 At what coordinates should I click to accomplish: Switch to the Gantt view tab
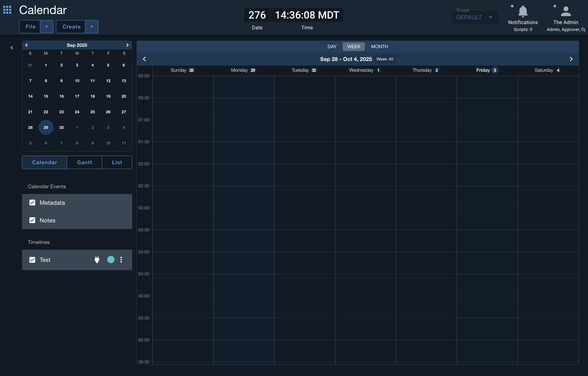click(84, 162)
